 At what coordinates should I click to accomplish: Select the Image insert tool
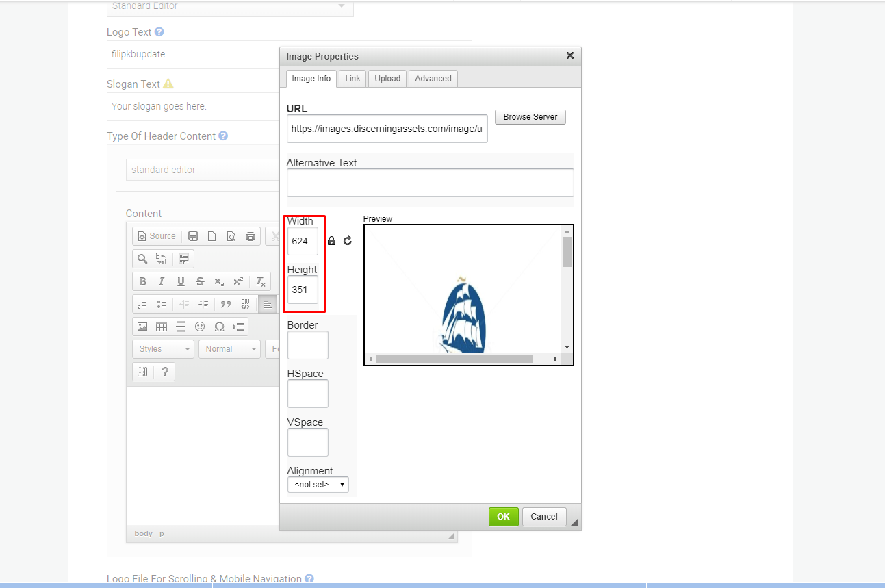(142, 327)
